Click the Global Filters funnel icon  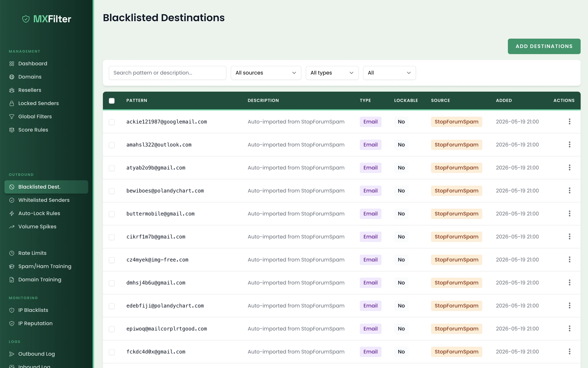pyautogui.click(x=12, y=116)
